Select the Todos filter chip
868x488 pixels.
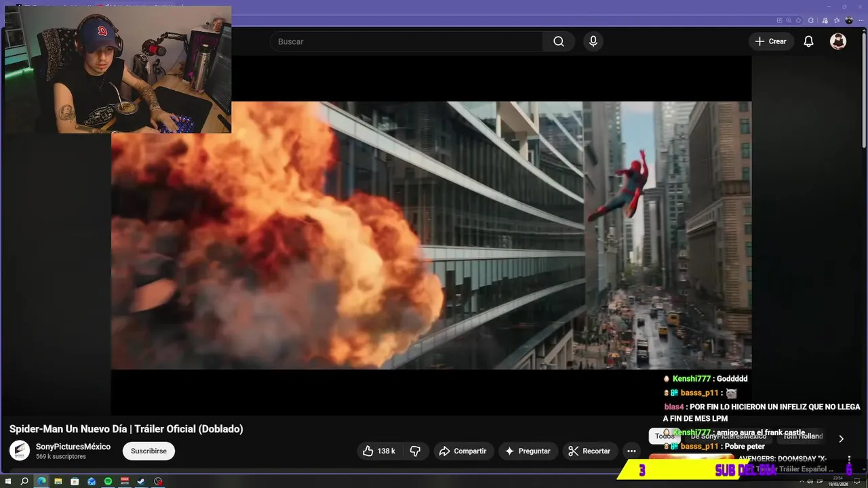665,436
